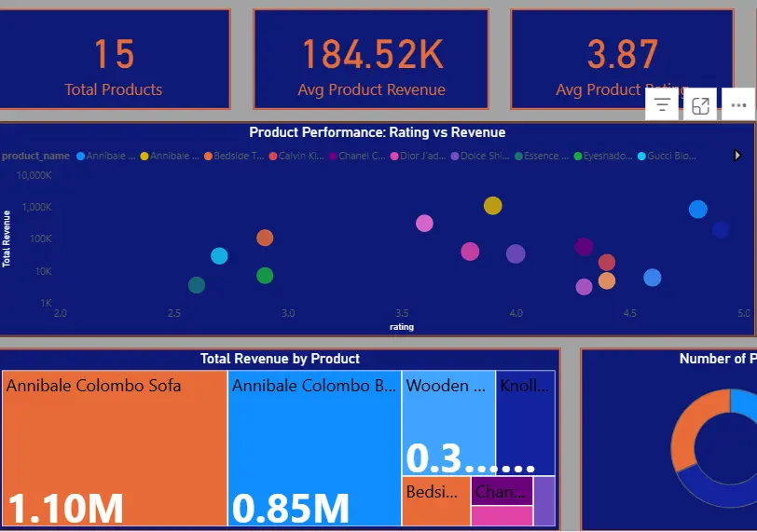This screenshot has height=532, width=757.
Task: Select the blue Annibale legend entry
Action: 106,156
